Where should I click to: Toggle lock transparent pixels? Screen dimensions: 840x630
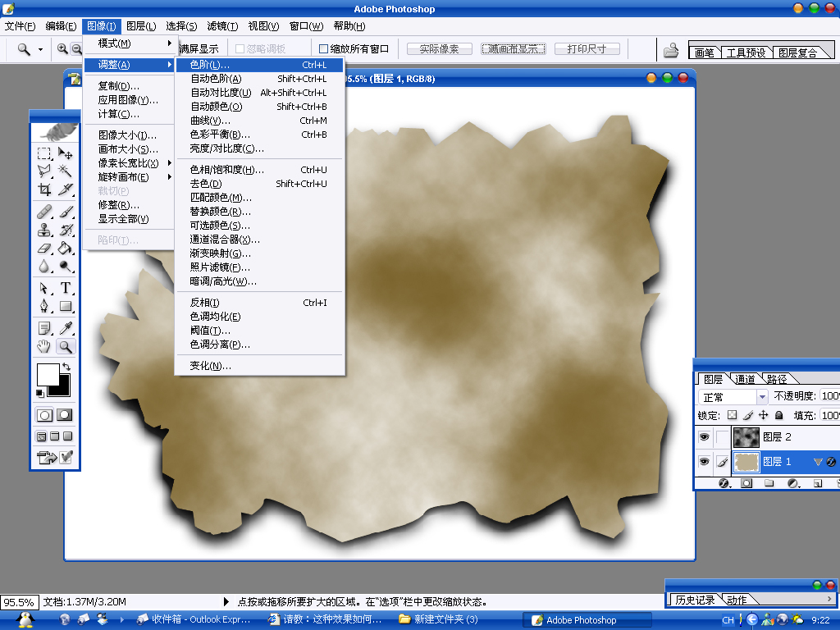pyautogui.click(x=733, y=415)
